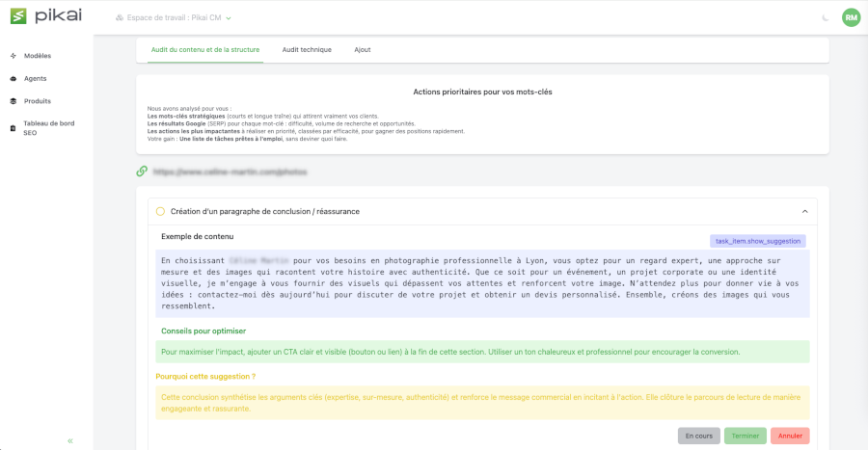Select the Ajout tab
The height and width of the screenshot is (450, 868).
[362, 50]
